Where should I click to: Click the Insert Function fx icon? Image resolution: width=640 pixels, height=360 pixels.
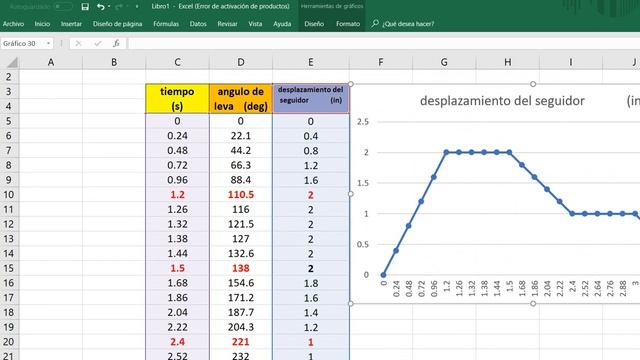pyautogui.click(x=116, y=43)
